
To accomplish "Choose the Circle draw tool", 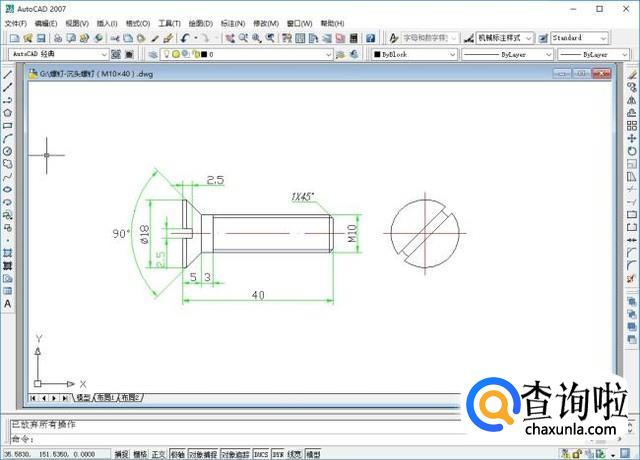I will pos(8,151).
